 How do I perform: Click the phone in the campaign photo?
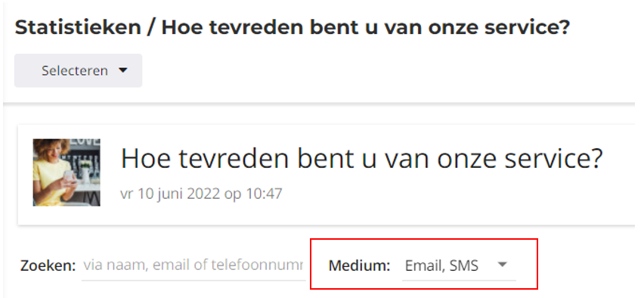(x=69, y=176)
